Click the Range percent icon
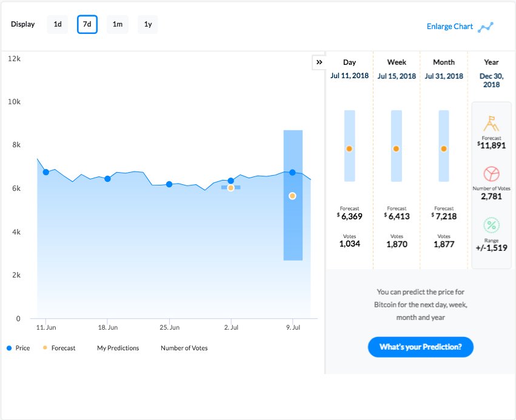Image resolution: width=516 pixels, height=420 pixels. coord(491,225)
